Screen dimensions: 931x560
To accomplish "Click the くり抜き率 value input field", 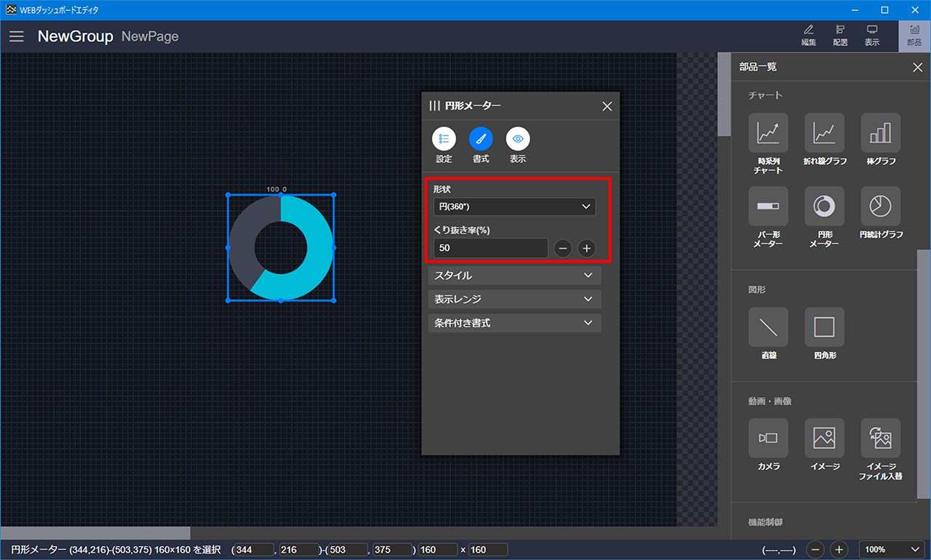I will coord(490,248).
